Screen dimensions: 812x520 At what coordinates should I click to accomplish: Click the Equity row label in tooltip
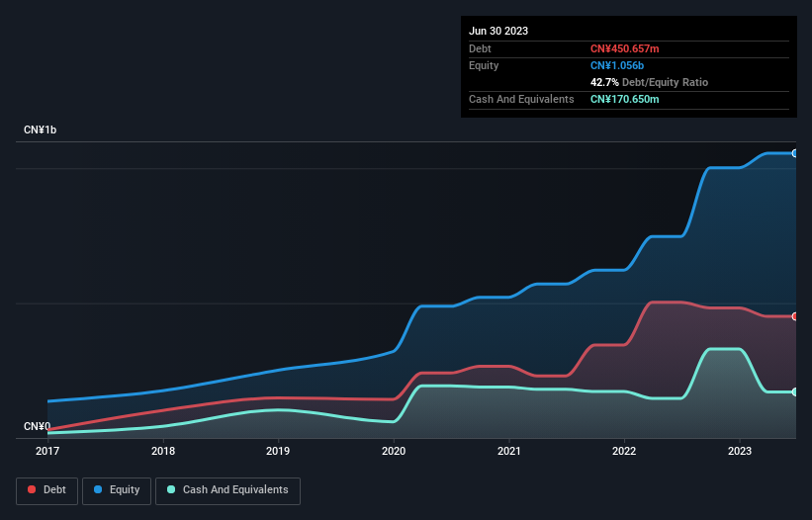coord(484,65)
